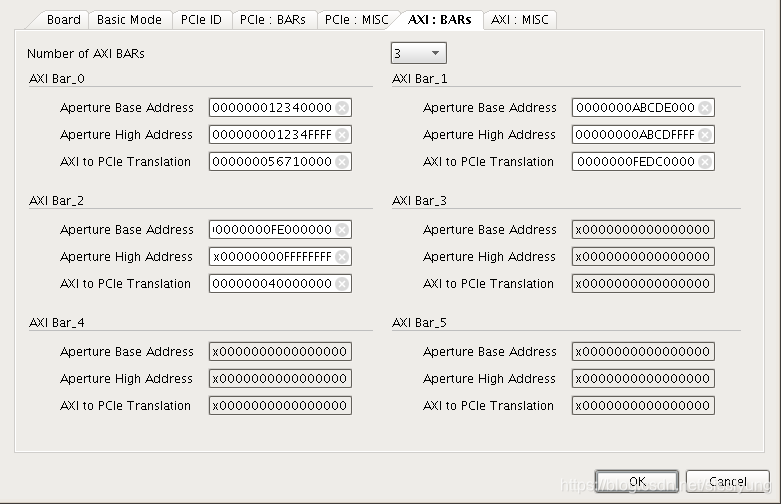The image size is (781, 504).
Task: Click AXI Bar_4 AXI to PCIe Translation field
Action: (x=280, y=405)
